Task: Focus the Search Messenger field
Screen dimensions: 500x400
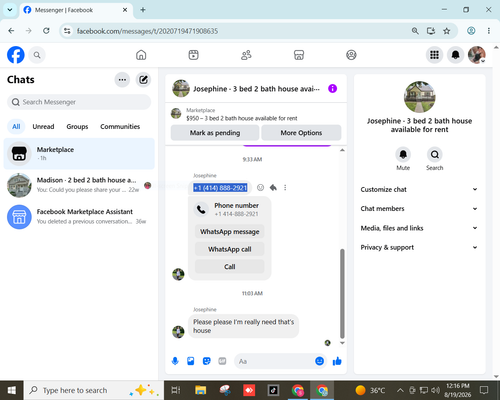Action: [x=79, y=102]
